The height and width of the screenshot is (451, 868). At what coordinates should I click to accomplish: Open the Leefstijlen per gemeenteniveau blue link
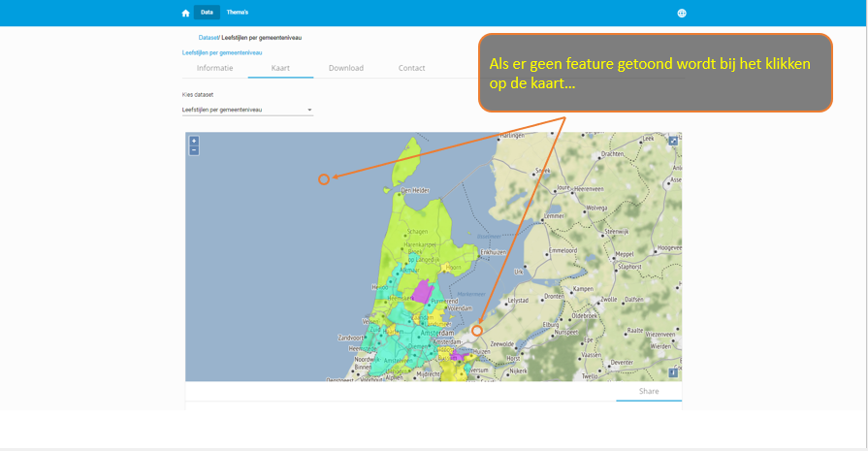coord(222,52)
